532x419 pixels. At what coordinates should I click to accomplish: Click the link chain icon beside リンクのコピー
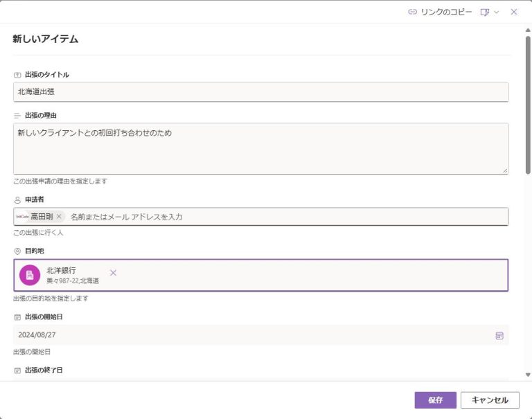coord(412,12)
